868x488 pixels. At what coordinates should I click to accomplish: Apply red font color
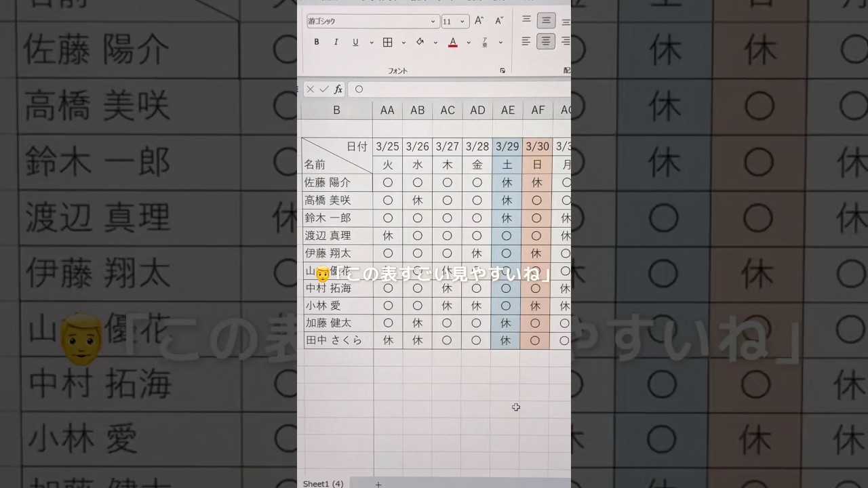[452, 42]
